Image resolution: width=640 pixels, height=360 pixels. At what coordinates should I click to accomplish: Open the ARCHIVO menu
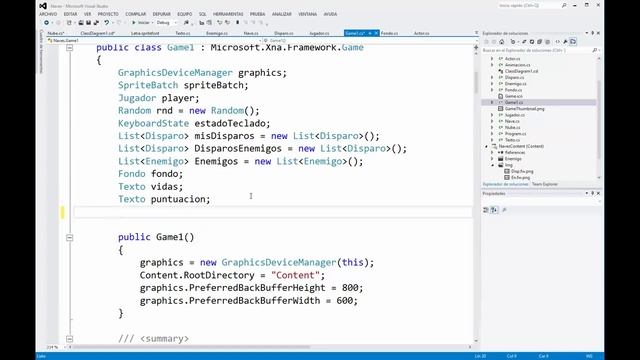pos(48,14)
